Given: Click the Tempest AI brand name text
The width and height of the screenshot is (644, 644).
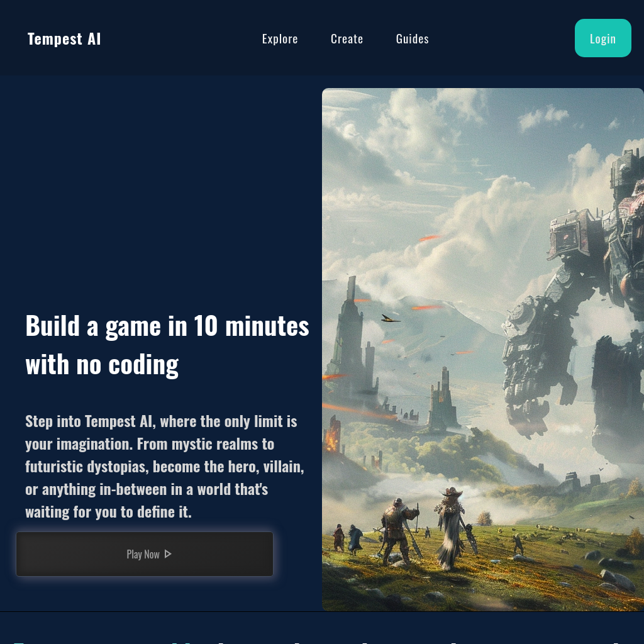Looking at the screenshot, I should point(64,38).
